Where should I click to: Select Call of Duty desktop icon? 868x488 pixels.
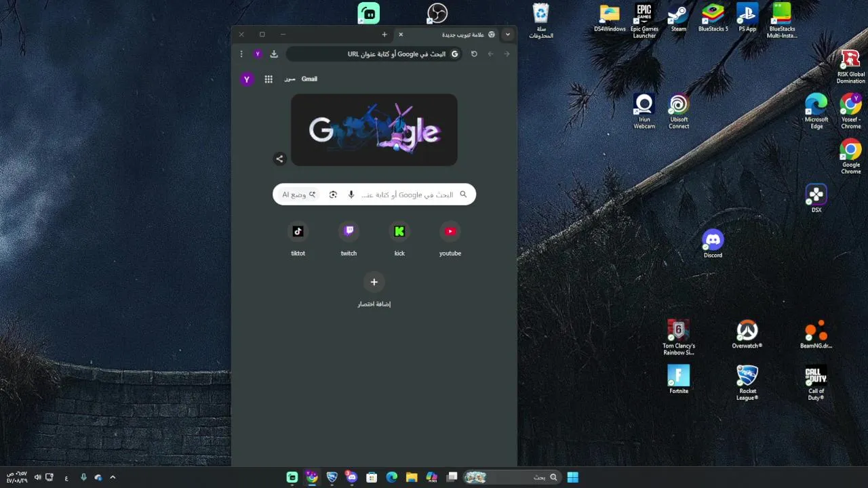coord(816,382)
